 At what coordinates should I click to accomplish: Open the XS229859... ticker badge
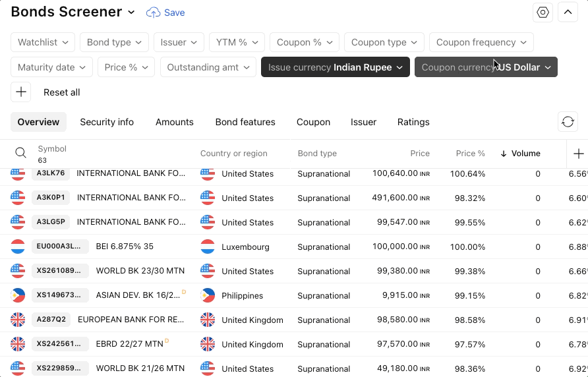pos(60,368)
